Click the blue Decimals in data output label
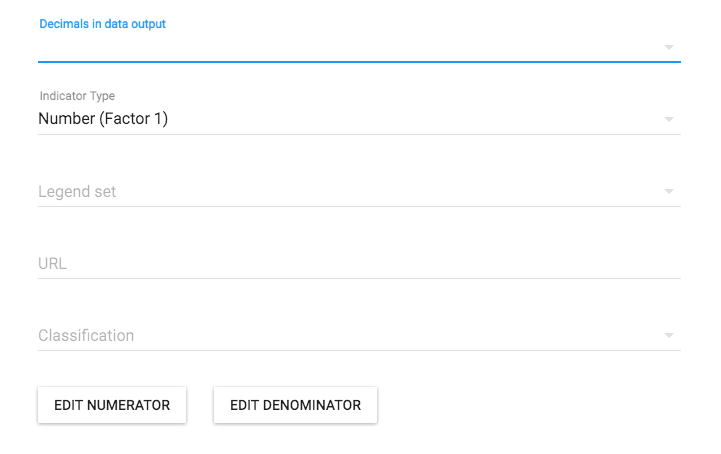721x454 pixels. pyautogui.click(x=102, y=24)
